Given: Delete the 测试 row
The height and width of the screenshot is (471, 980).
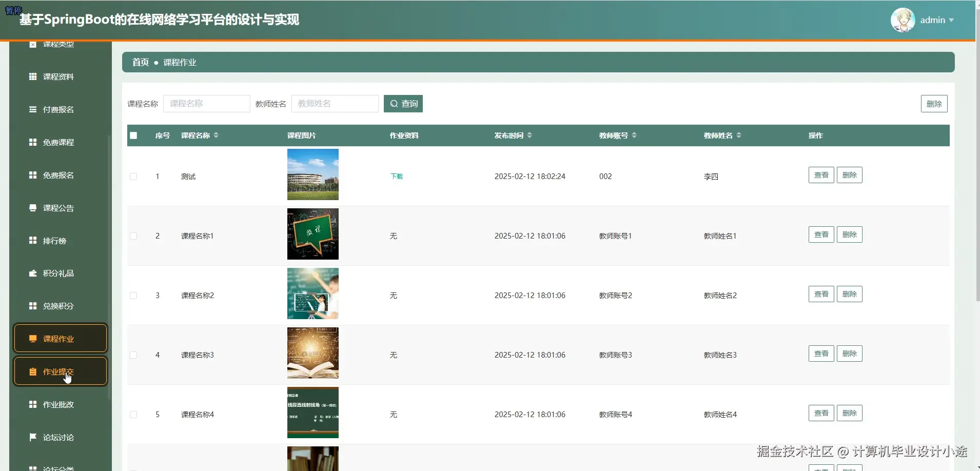Looking at the screenshot, I should (850, 175).
